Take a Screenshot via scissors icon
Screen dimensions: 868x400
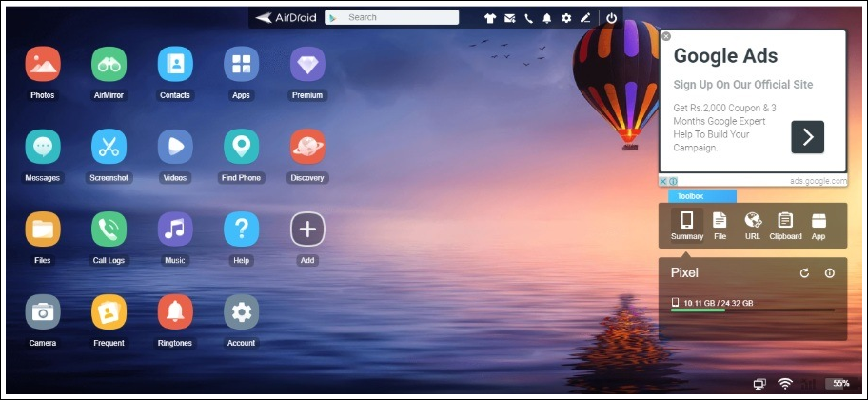click(x=108, y=147)
